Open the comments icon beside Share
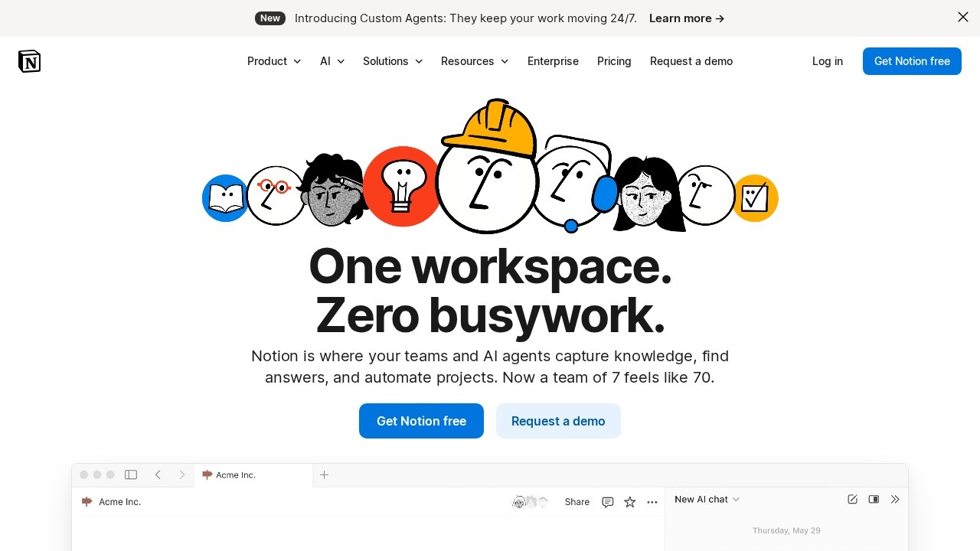Screen dimensions: 980x551 pyautogui.click(x=608, y=502)
